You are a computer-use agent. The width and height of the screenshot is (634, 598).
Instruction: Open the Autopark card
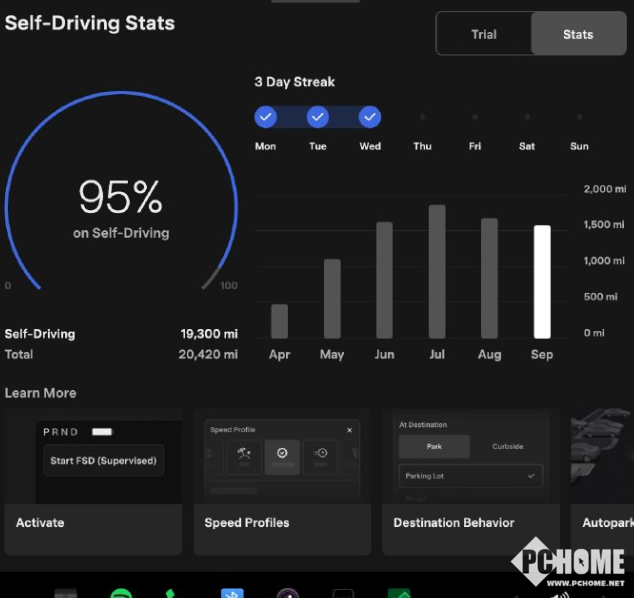coord(602,480)
